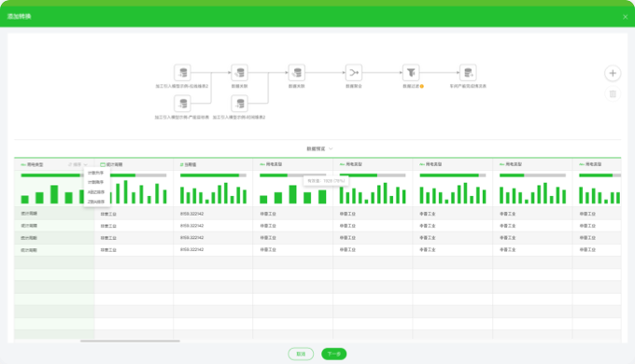Choose 计数降序 from the sort menu

[x=96, y=182]
